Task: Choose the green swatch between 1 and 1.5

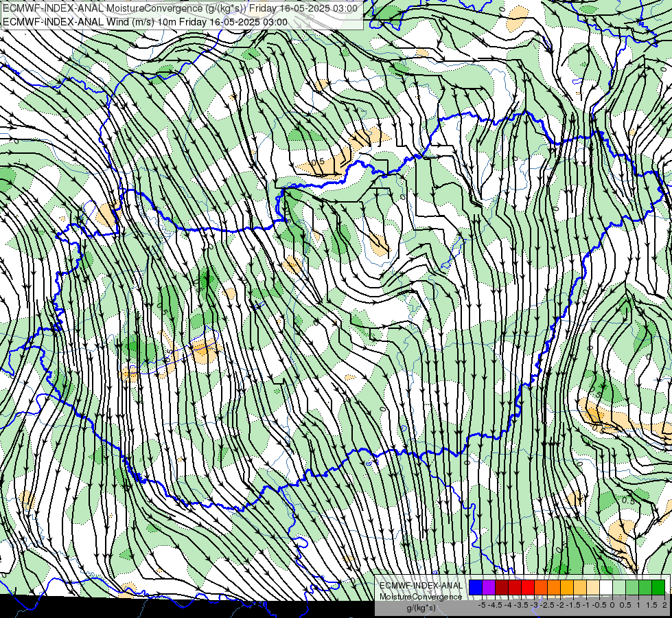Action: tap(645, 588)
